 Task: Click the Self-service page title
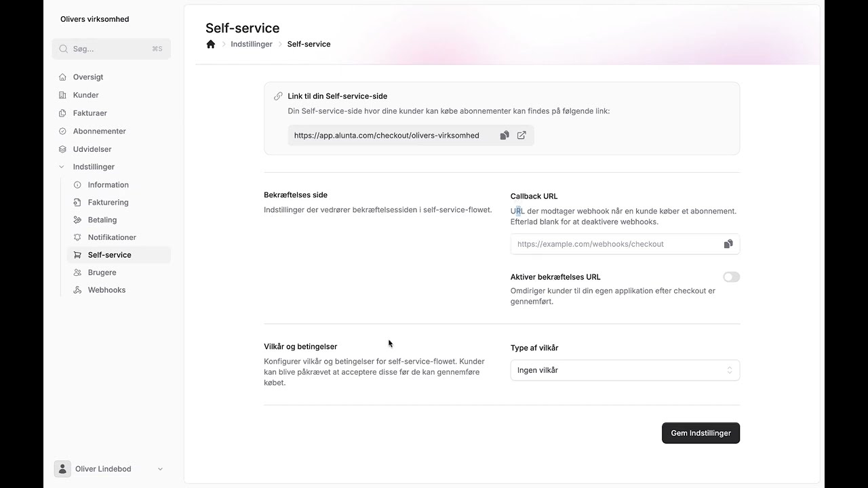[242, 28]
